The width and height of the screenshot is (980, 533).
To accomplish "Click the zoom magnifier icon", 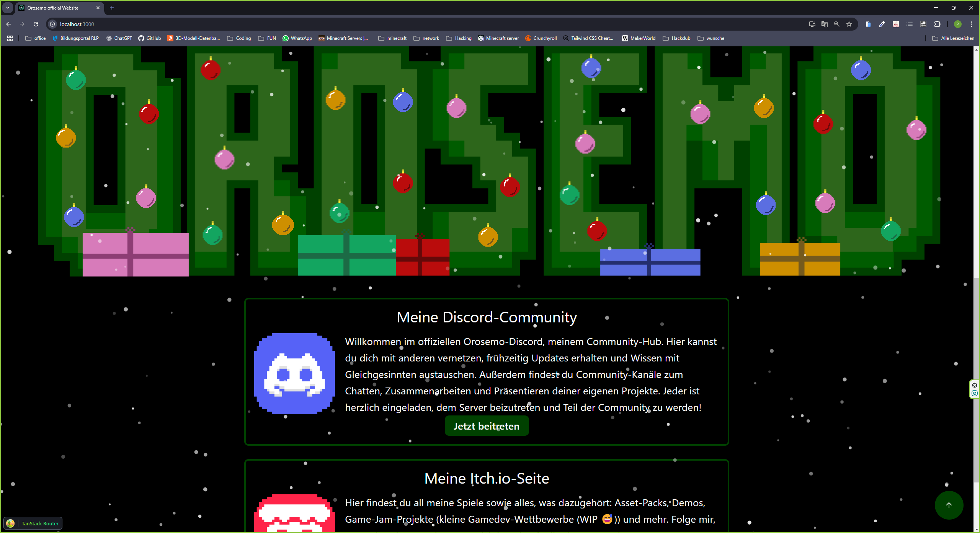I will pyautogui.click(x=837, y=24).
